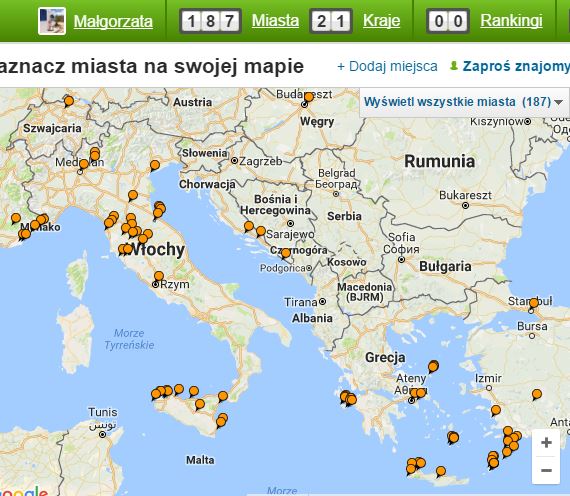Open the Rankingi tab
This screenshot has width=570, height=496.
click(x=511, y=21)
